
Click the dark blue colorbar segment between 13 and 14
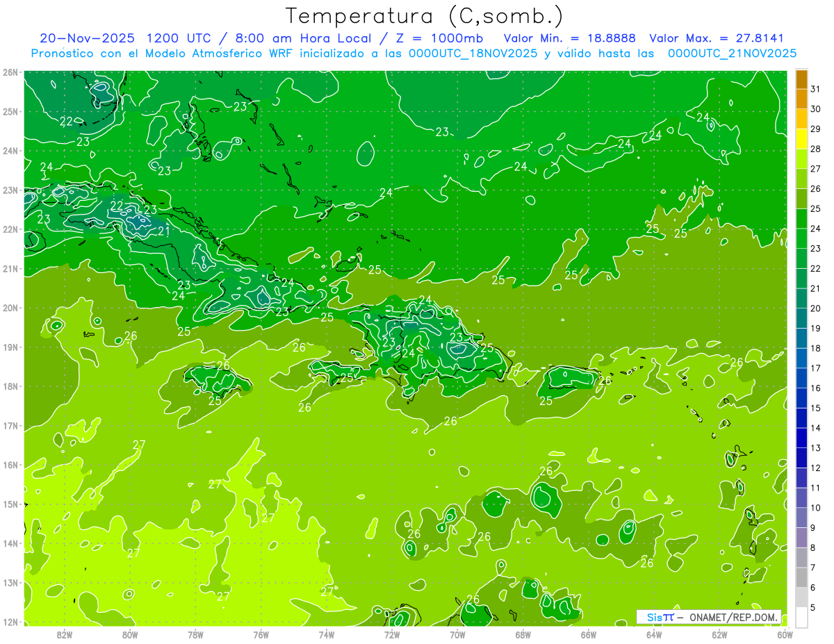802,438
